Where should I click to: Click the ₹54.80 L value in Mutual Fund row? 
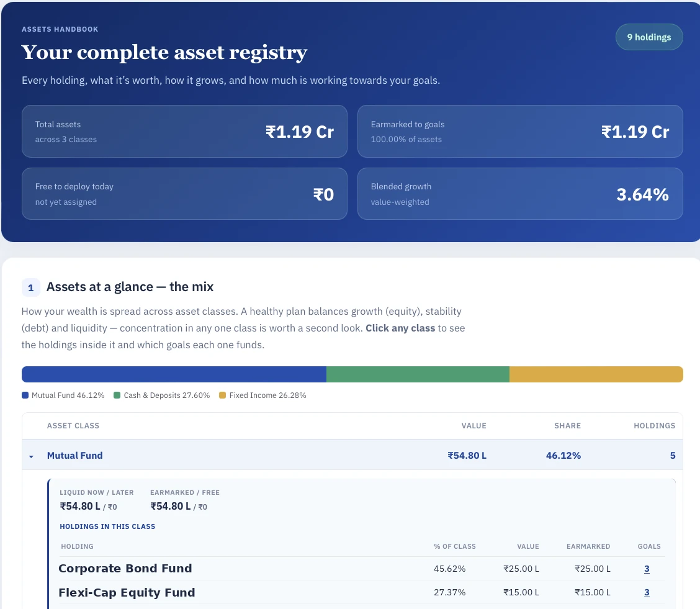(x=467, y=456)
